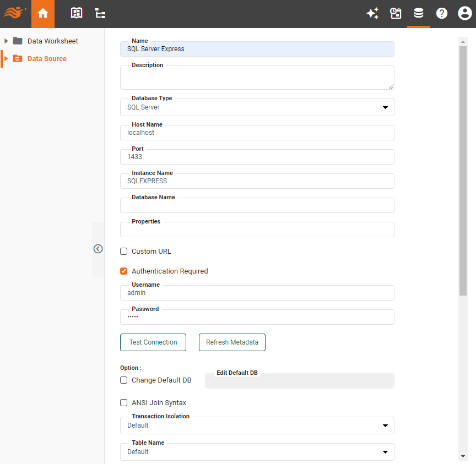
Task: Click Refresh Metadata
Action: pos(232,342)
